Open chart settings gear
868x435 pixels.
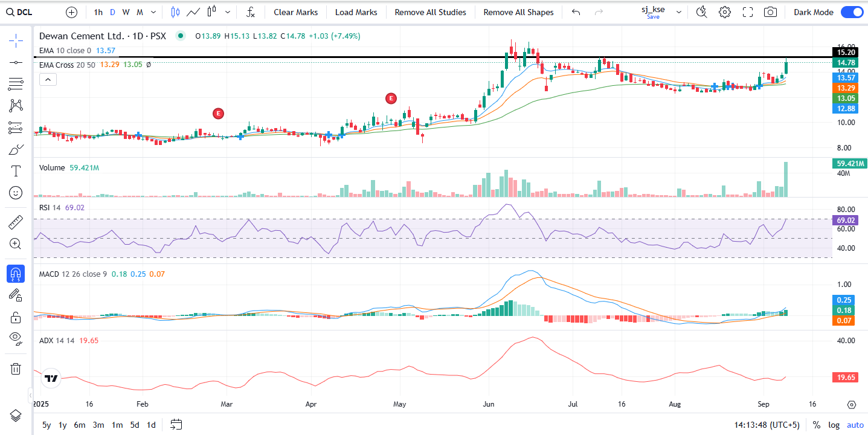pos(725,12)
